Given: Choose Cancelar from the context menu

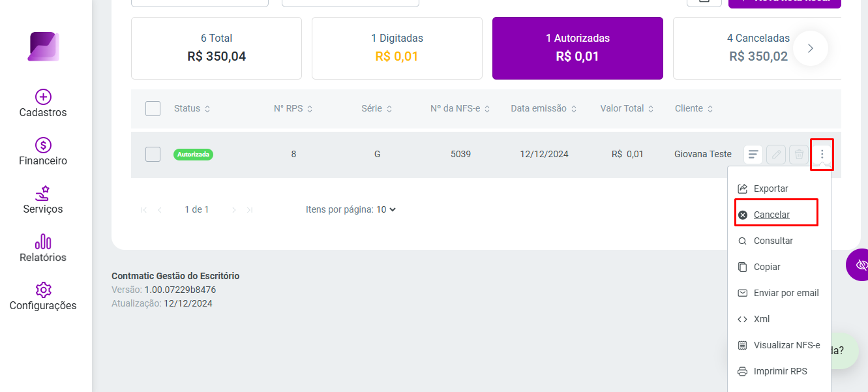Looking at the screenshot, I should [x=771, y=215].
